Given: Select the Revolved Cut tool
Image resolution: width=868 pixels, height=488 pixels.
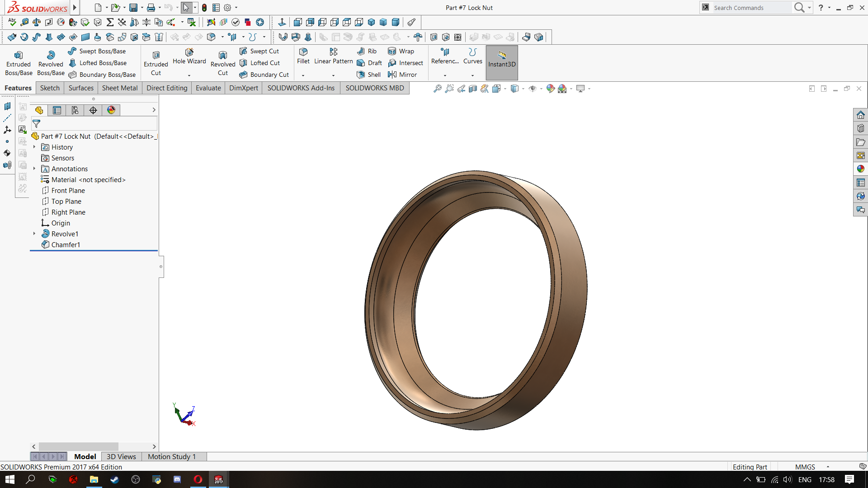Looking at the screenshot, I should click(x=222, y=63).
